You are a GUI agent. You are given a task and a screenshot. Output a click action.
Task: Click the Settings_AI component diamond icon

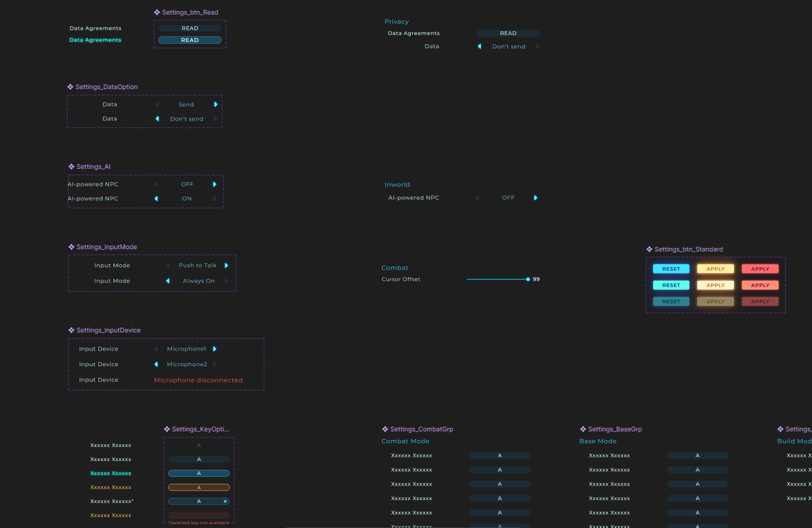tap(72, 166)
